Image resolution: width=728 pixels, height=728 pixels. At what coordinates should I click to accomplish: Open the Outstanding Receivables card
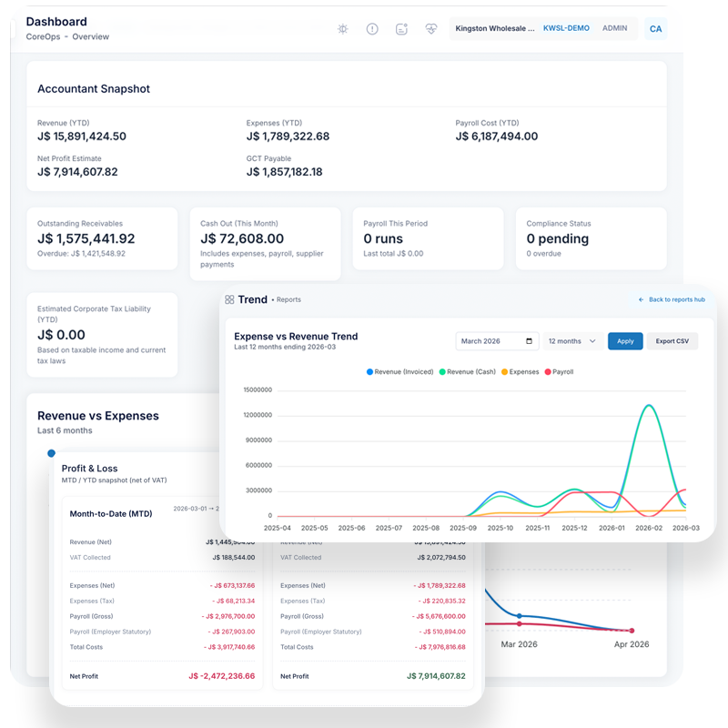pos(102,238)
